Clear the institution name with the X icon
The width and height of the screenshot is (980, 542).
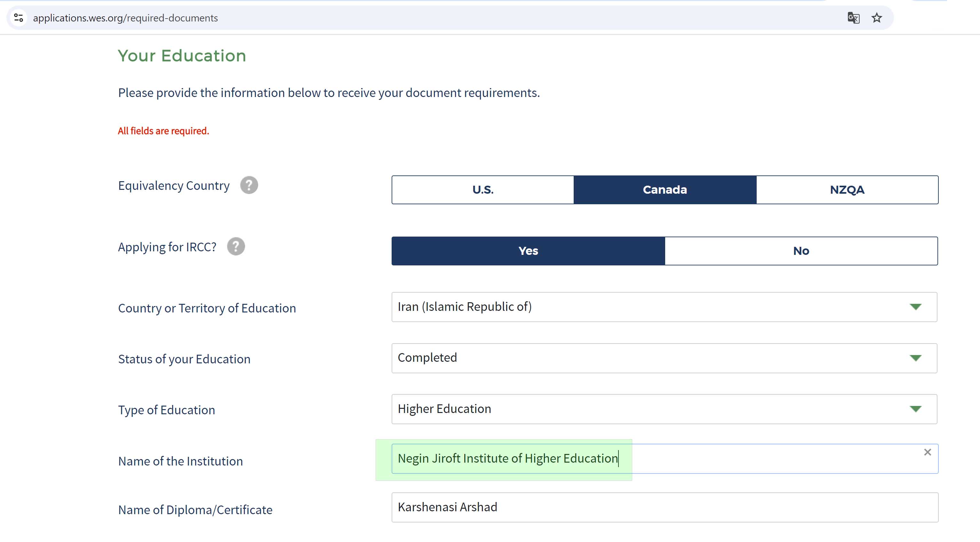(x=928, y=452)
